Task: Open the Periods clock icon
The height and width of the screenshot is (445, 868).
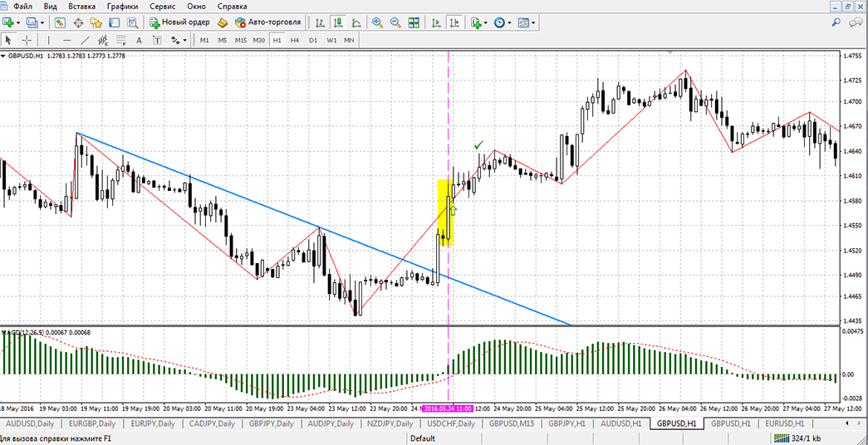Action: point(499,22)
